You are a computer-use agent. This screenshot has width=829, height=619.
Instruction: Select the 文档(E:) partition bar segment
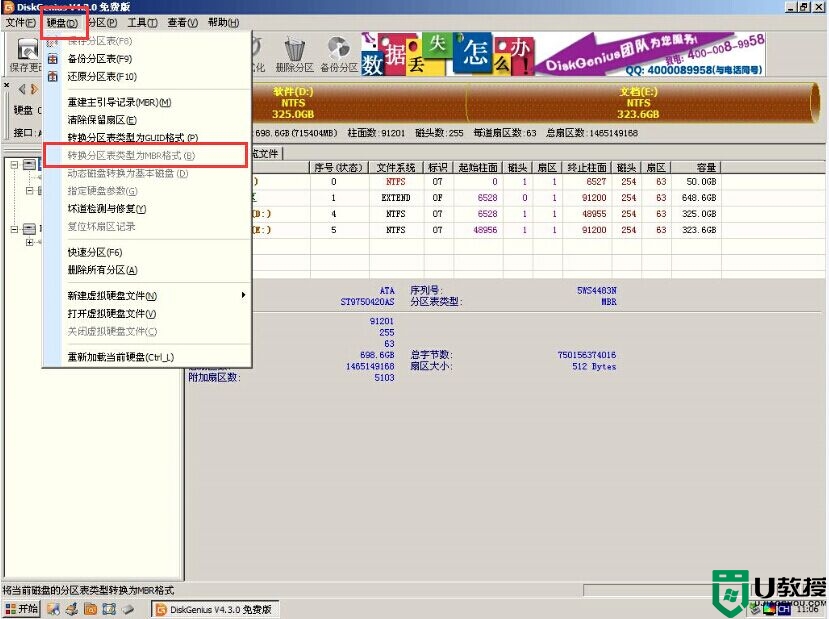[637, 102]
